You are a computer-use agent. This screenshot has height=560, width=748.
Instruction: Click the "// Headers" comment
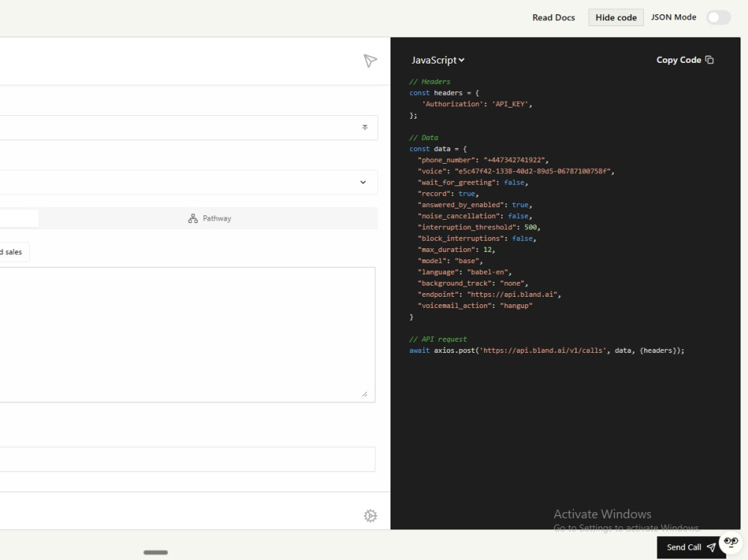[x=429, y=81]
